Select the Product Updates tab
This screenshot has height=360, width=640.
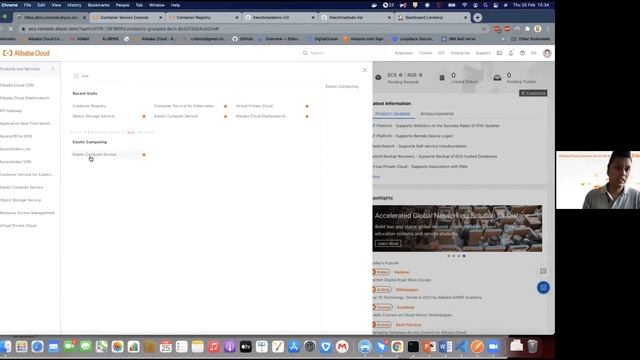(393, 114)
